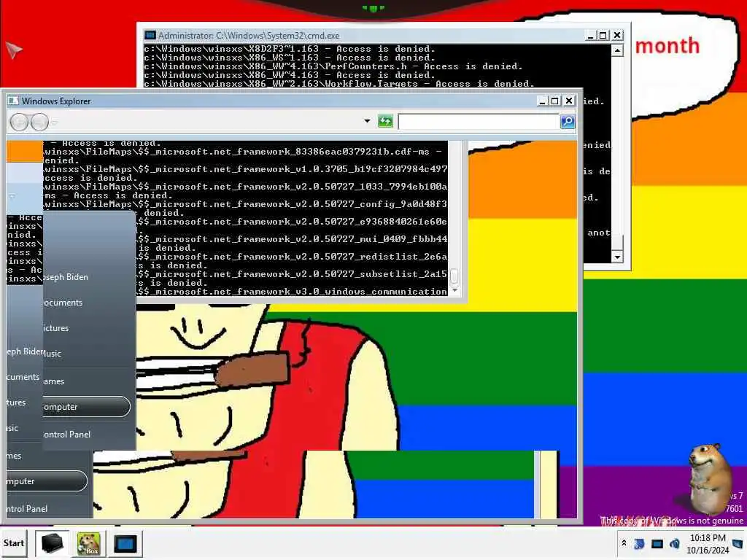Click the Windows Explorer title bar icon
The height and width of the screenshot is (560, 747).
(x=13, y=101)
